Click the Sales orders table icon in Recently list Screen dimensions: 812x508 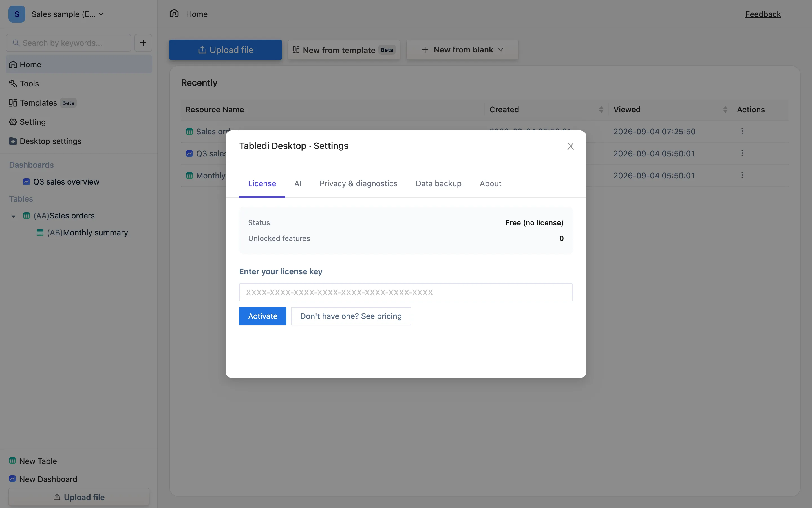[x=189, y=132]
